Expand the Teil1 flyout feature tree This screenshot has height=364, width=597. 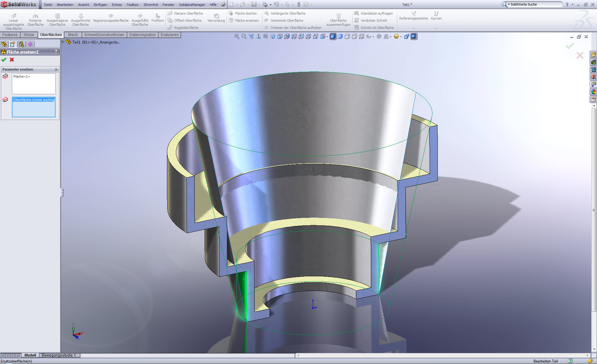(x=63, y=42)
